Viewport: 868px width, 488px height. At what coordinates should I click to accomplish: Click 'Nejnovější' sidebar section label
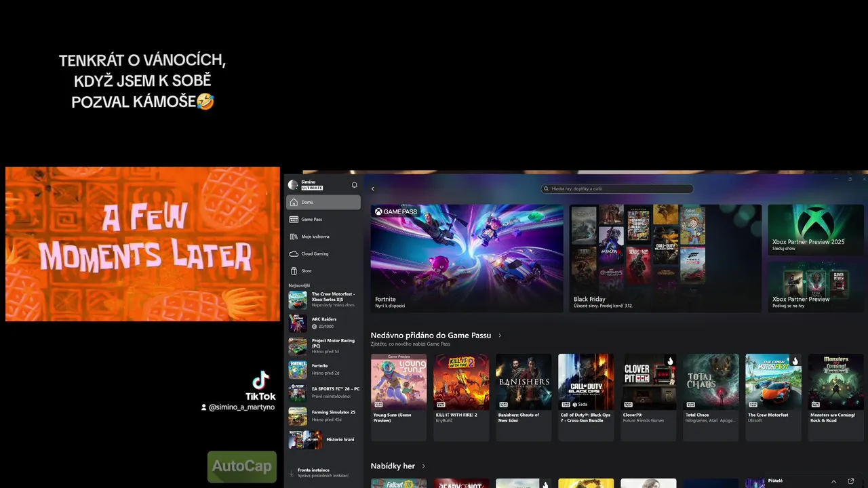coord(299,285)
